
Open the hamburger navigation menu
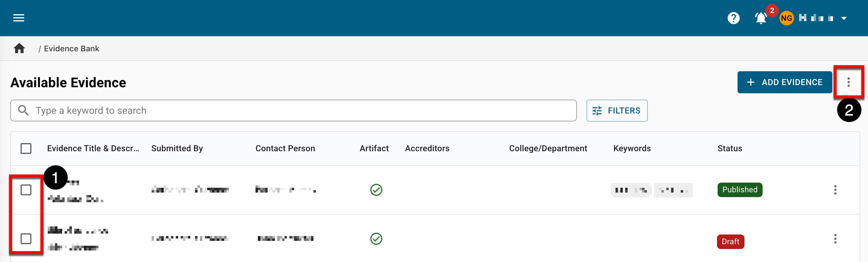tap(18, 18)
